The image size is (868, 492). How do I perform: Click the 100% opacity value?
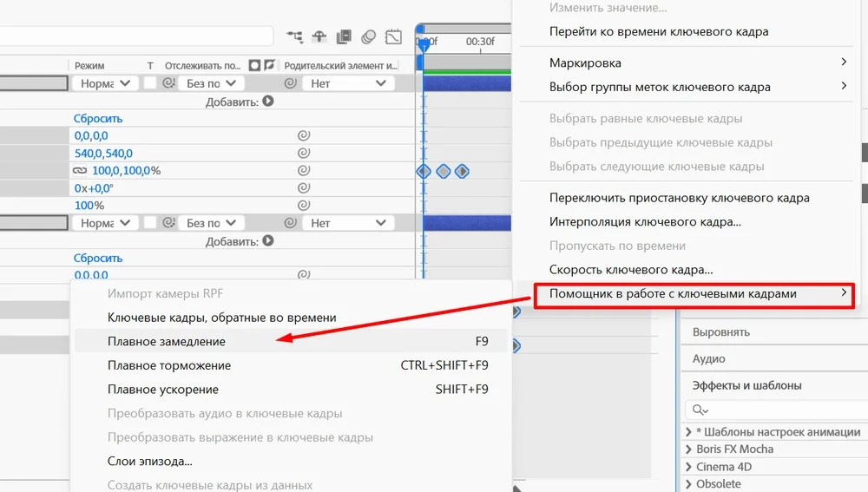click(89, 206)
